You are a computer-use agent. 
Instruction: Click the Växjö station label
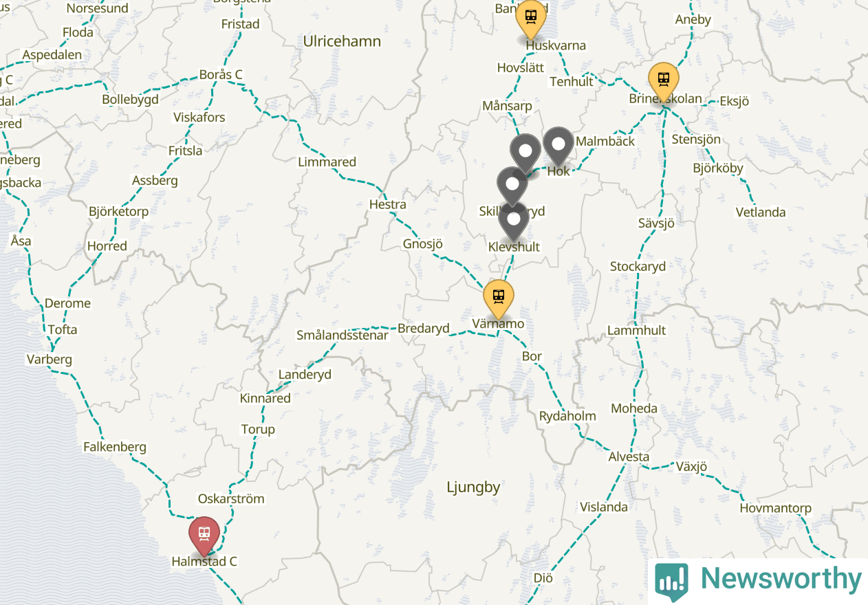point(691,467)
